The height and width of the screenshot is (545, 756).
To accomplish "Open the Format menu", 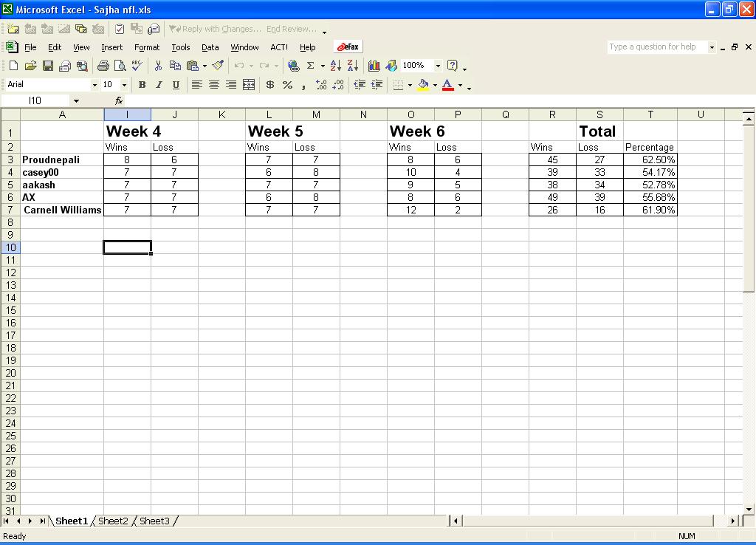I will click(x=147, y=47).
